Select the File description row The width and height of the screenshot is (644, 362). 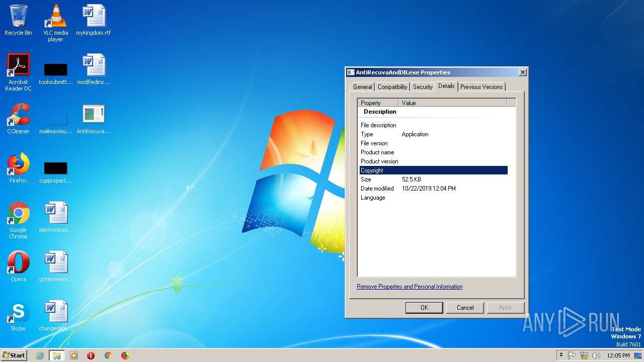(x=434, y=125)
